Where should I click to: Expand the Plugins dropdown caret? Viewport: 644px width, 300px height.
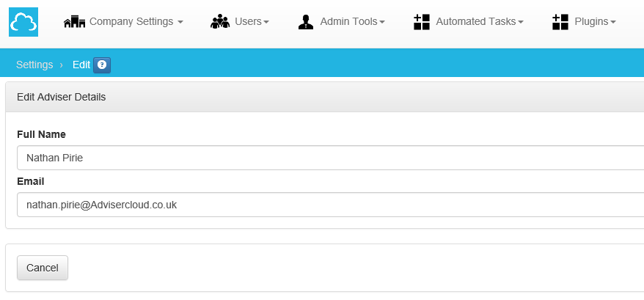pos(613,23)
